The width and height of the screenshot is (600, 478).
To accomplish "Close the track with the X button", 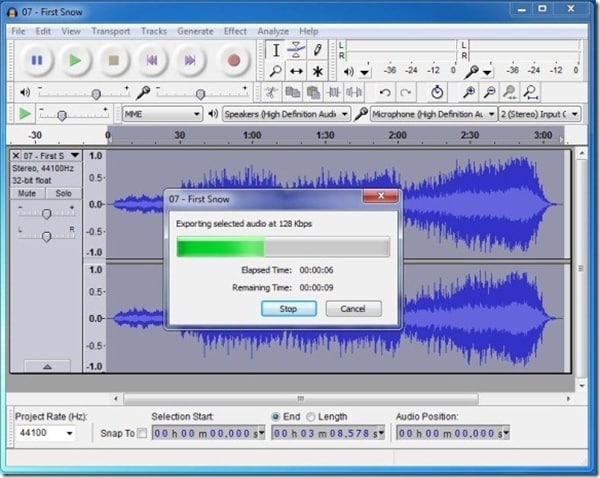I will pyautogui.click(x=15, y=155).
